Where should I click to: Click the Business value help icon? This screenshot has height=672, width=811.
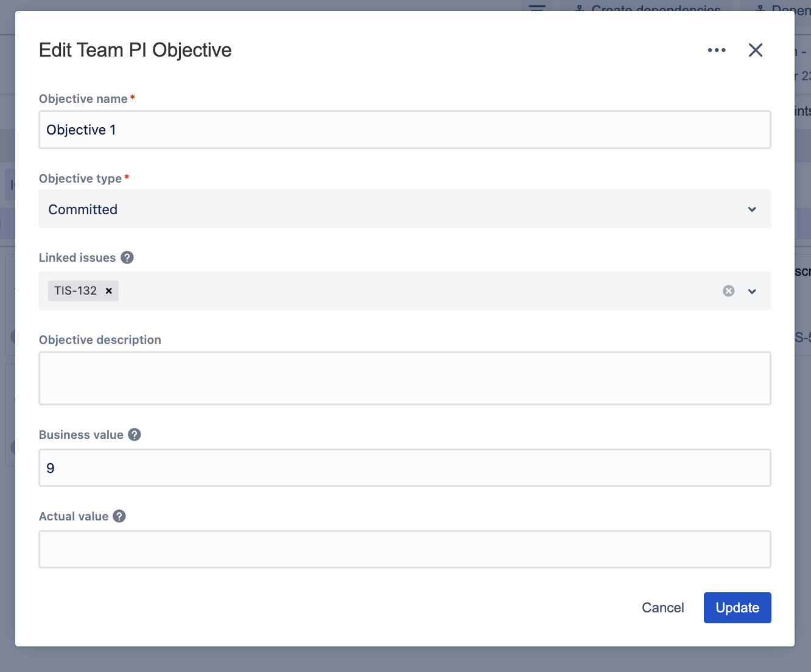click(x=135, y=435)
